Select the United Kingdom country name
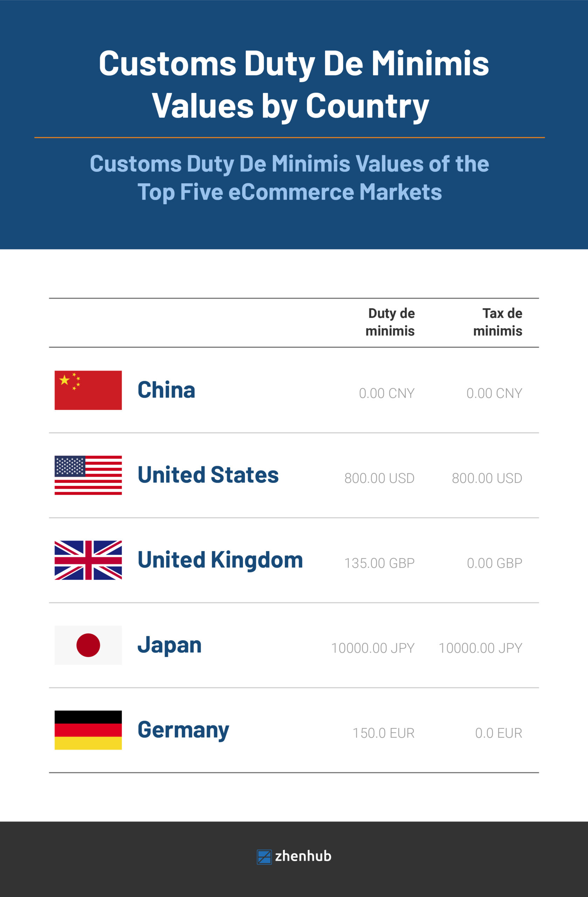Viewport: 588px width, 897px height. 220,560
